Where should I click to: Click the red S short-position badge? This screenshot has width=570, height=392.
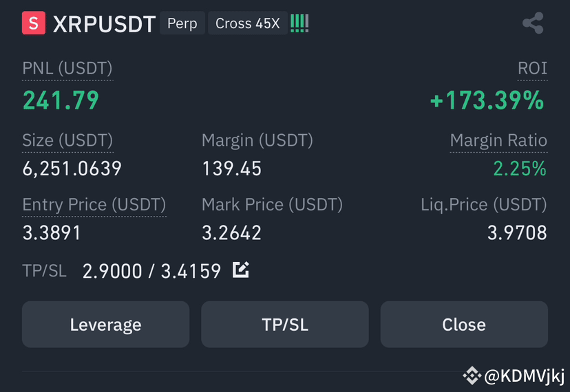(x=34, y=23)
